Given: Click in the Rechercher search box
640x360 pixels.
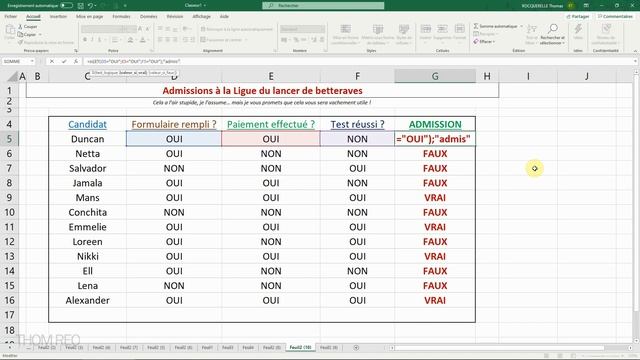Looking at the screenshot, I should click(x=323, y=6).
